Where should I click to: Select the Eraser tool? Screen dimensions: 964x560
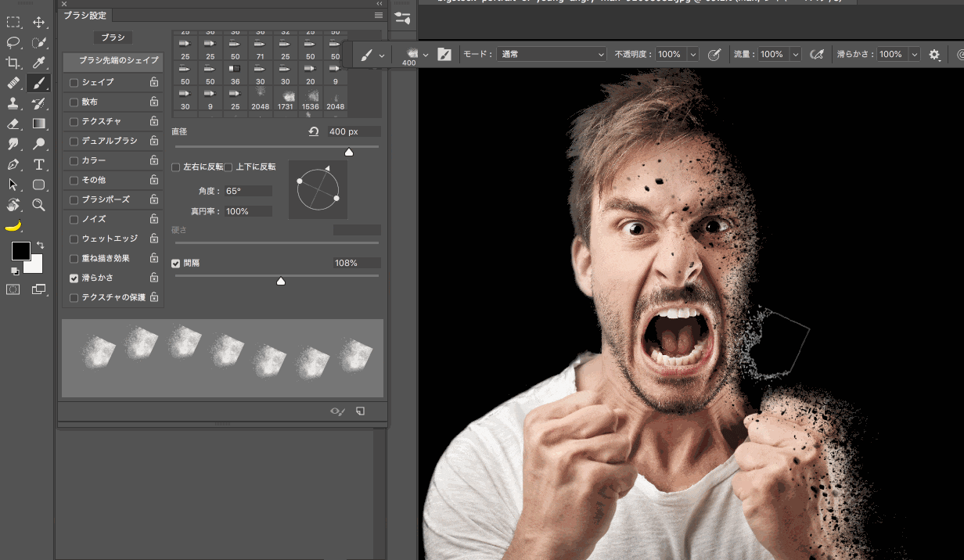[x=13, y=124]
